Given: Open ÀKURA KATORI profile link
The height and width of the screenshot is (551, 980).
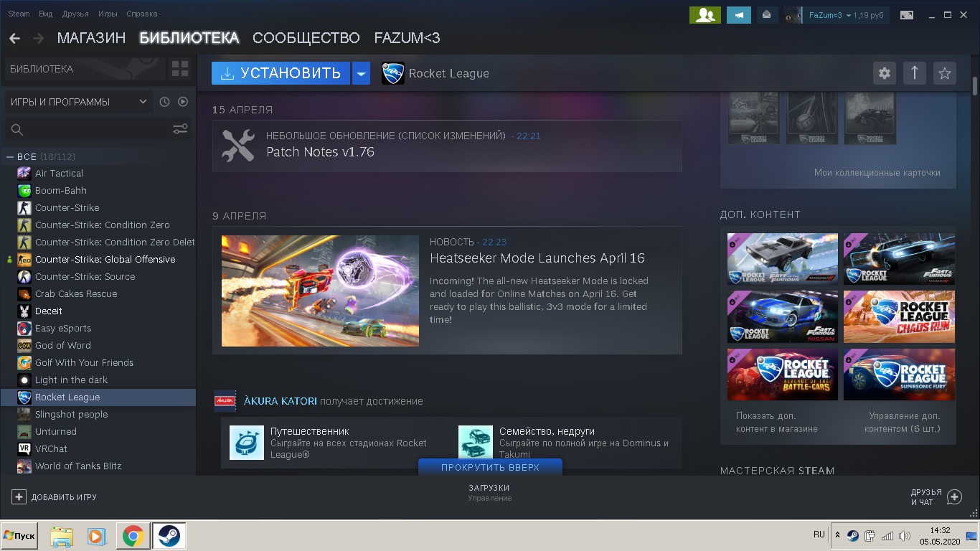Looking at the screenshot, I should click(281, 401).
